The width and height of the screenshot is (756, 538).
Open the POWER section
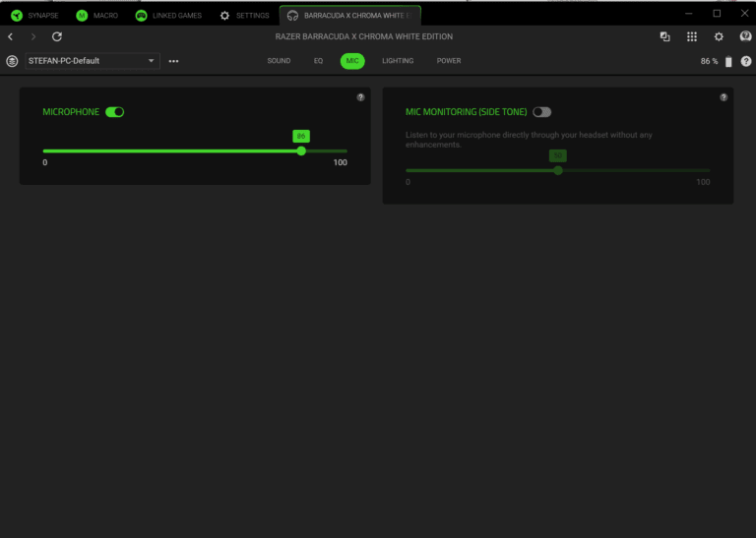449,61
